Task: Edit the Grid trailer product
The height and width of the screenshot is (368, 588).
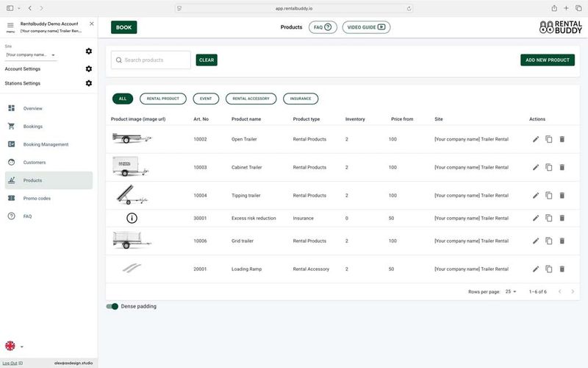Action: [536, 241]
